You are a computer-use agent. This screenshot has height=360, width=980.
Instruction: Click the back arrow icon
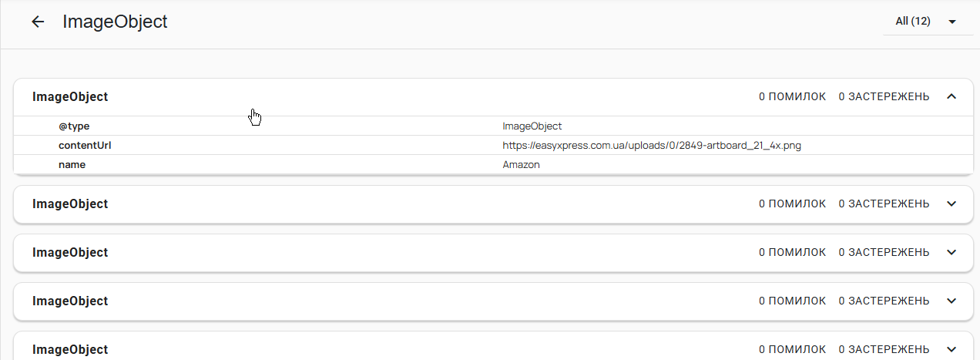click(x=38, y=22)
